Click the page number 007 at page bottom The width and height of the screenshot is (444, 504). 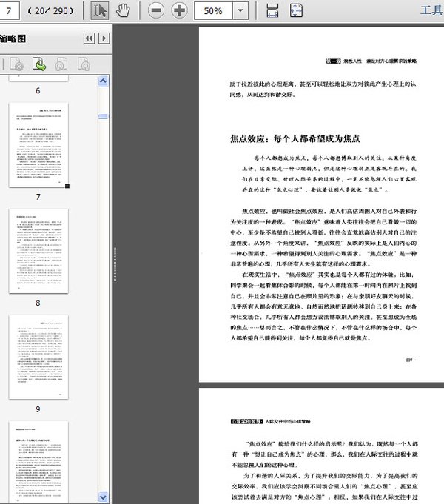[x=410, y=360]
